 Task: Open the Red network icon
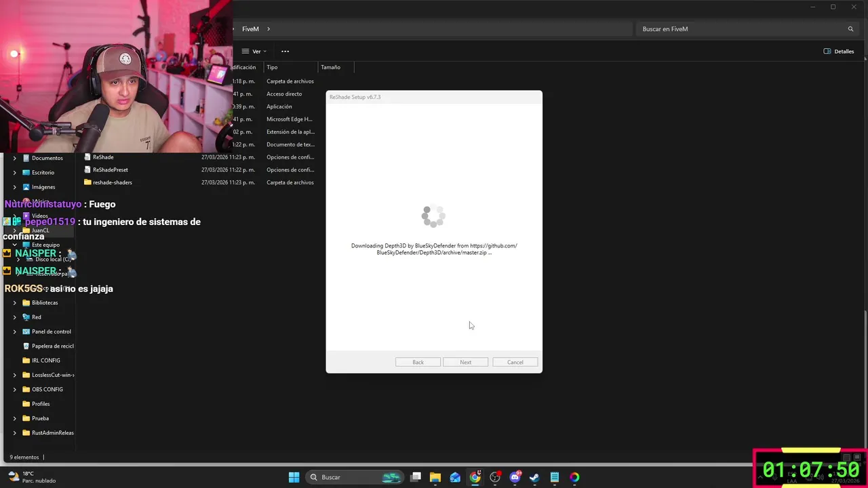point(26,317)
